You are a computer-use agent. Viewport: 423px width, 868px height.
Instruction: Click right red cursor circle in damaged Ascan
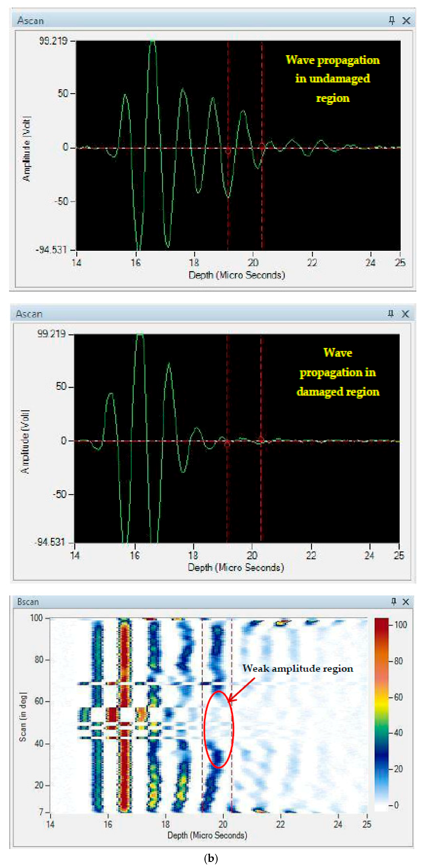tap(261, 439)
